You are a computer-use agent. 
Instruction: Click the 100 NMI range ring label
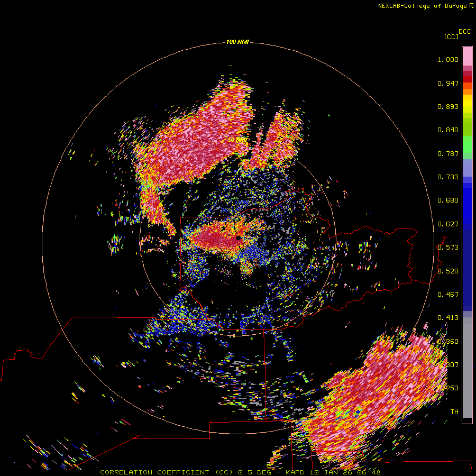(x=237, y=42)
